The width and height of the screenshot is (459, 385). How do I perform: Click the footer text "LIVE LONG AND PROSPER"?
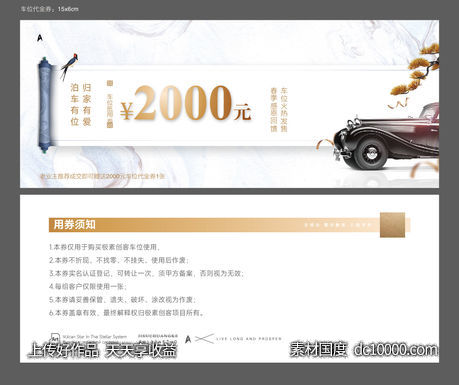point(249,339)
